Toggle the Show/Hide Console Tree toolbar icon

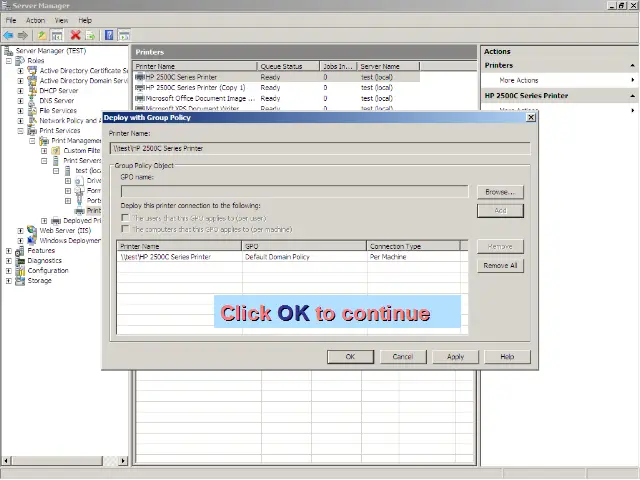point(57,36)
